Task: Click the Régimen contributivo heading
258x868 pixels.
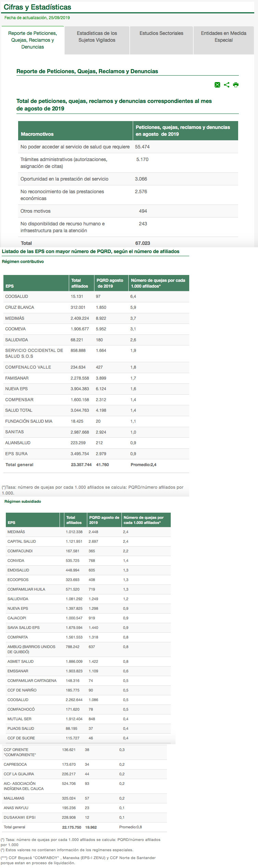Action: (x=23, y=262)
